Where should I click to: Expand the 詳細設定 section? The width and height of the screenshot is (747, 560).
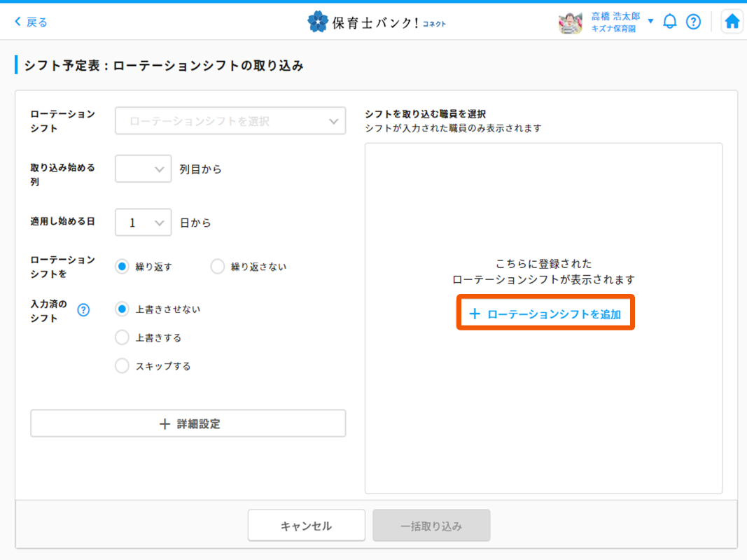click(188, 423)
